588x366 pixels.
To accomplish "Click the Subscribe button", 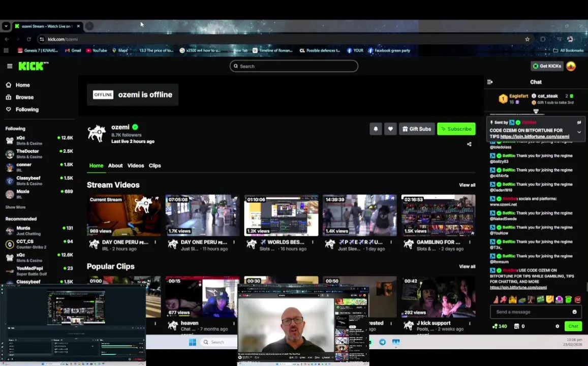I will [x=456, y=129].
